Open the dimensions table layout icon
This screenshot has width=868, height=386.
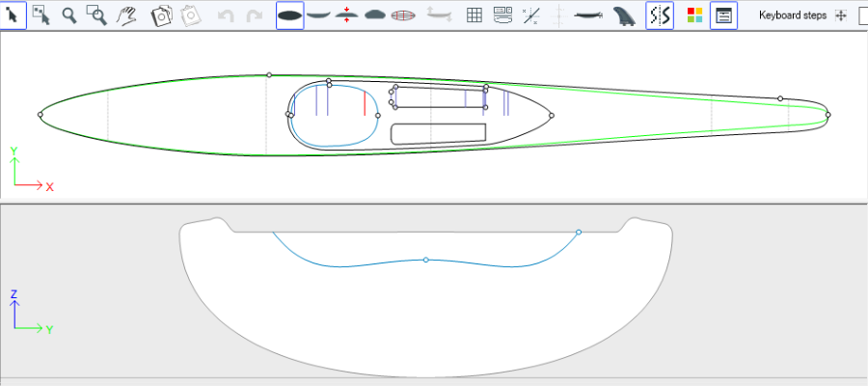tap(502, 15)
